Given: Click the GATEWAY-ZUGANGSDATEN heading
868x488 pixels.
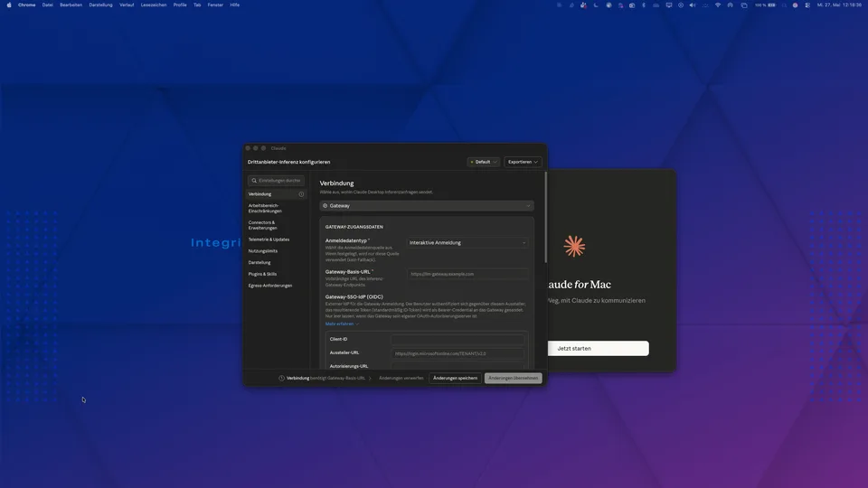Looking at the screenshot, I should [x=354, y=227].
